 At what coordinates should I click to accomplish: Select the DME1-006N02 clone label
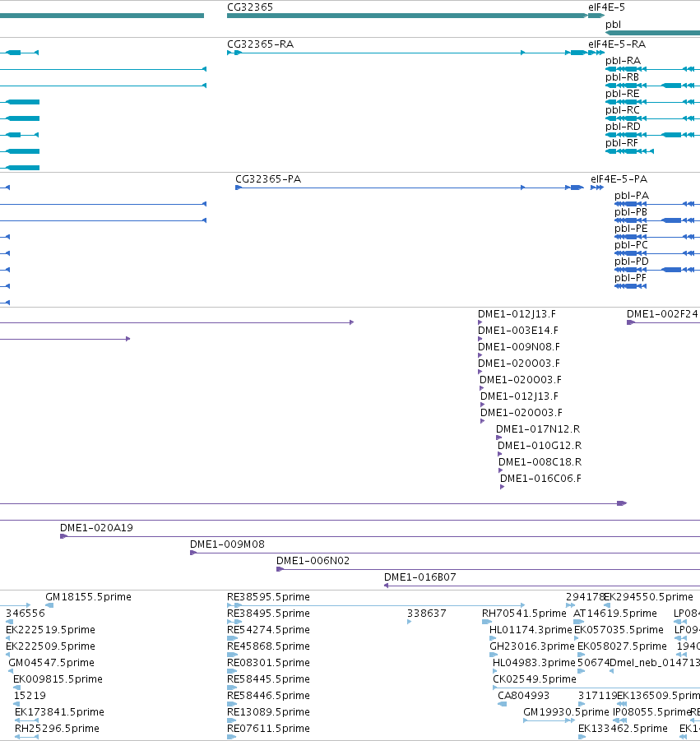click(313, 561)
